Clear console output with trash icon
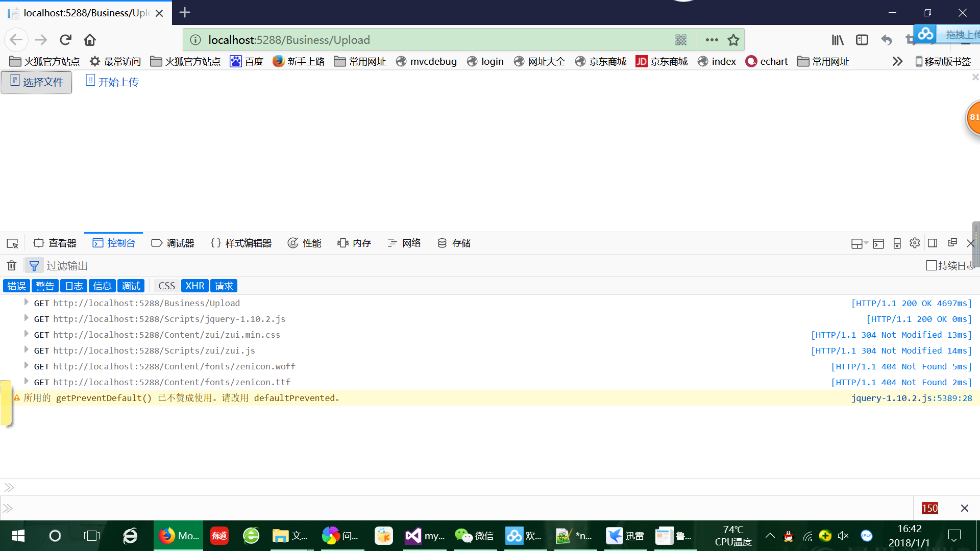 click(x=12, y=265)
